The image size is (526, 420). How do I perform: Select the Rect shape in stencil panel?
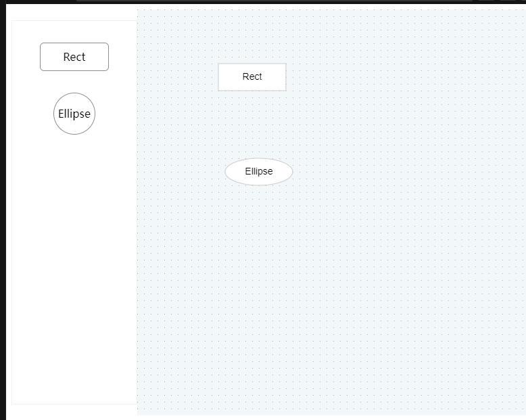(x=74, y=57)
